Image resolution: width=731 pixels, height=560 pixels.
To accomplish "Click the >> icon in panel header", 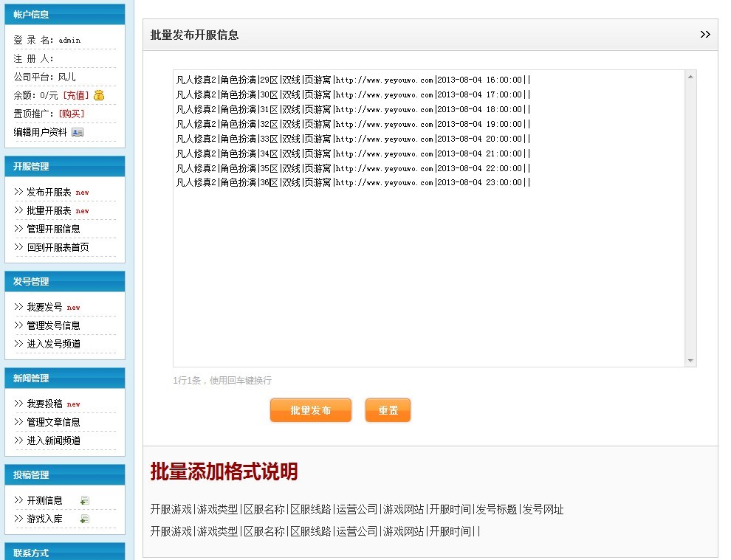I will (x=704, y=35).
